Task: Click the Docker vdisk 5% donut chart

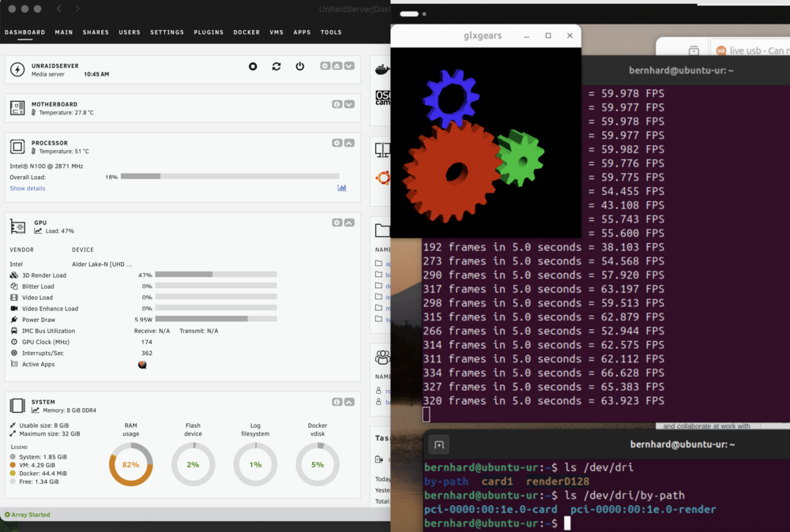Action: (x=318, y=465)
